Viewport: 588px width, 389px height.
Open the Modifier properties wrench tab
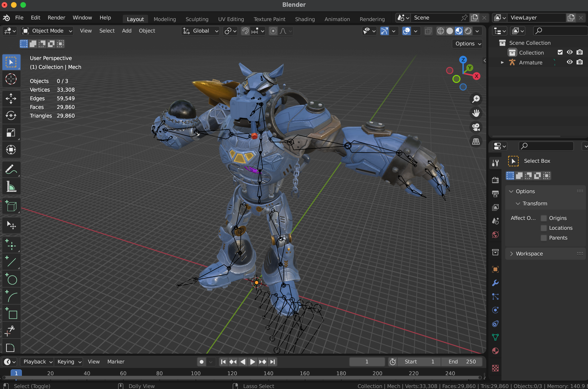(x=495, y=283)
